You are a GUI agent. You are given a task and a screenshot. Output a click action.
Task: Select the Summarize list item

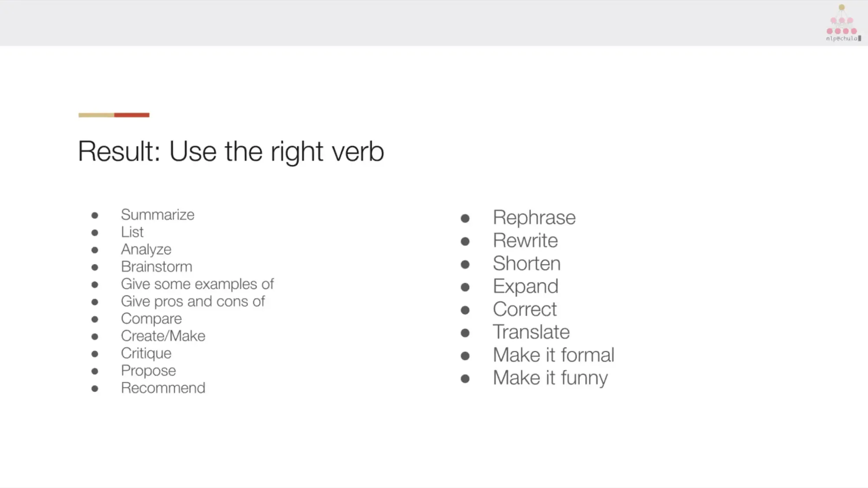pyautogui.click(x=158, y=215)
